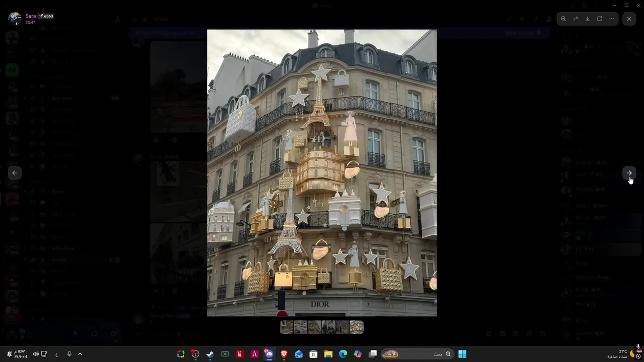The height and width of the screenshot is (362, 644).
Task: Click the sender name Sara
Action: pyautogui.click(x=31, y=16)
